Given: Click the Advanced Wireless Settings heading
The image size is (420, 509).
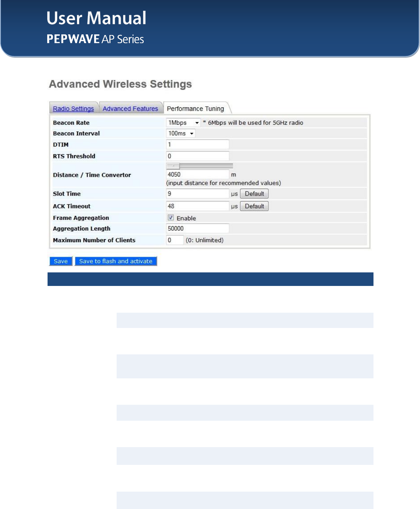Looking at the screenshot, I should pyautogui.click(x=120, y=84).
